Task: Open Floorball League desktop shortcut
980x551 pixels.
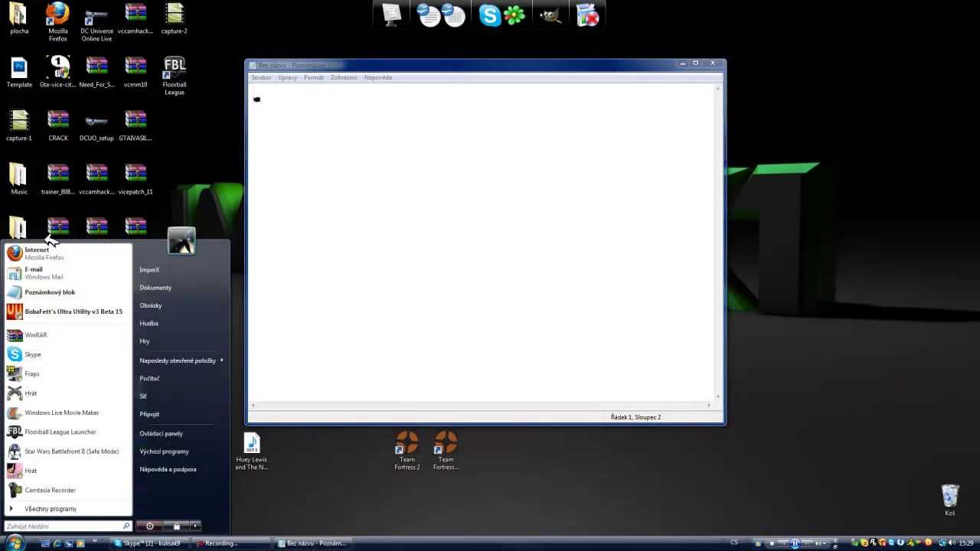Action: (175, 76)
